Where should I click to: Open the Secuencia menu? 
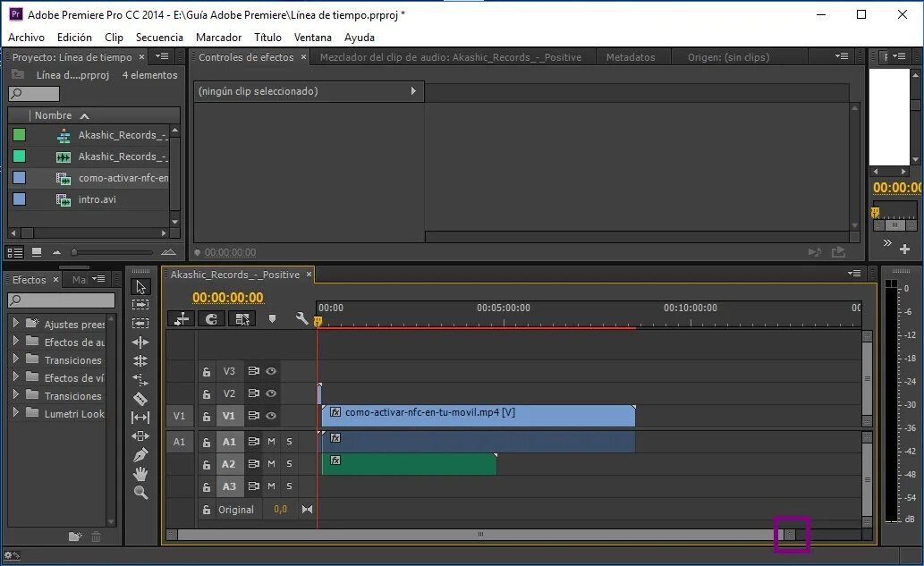click(x=159, y=37)
